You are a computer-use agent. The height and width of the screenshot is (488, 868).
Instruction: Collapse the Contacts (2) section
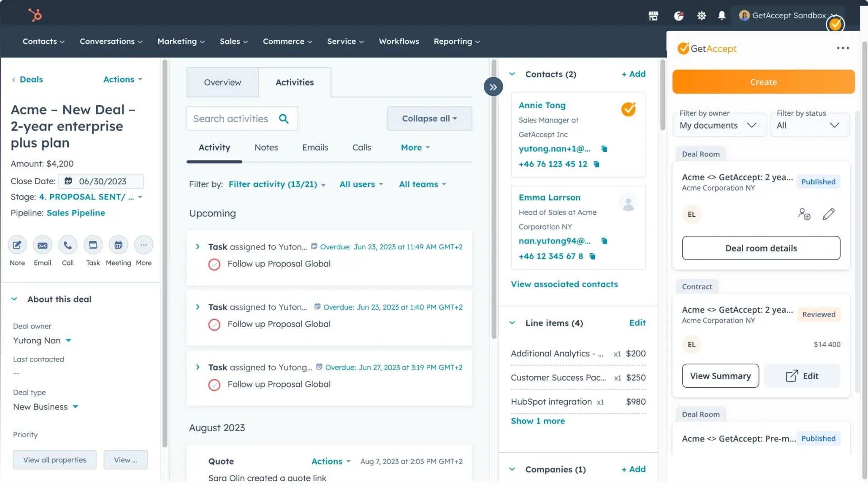(512, 74)
